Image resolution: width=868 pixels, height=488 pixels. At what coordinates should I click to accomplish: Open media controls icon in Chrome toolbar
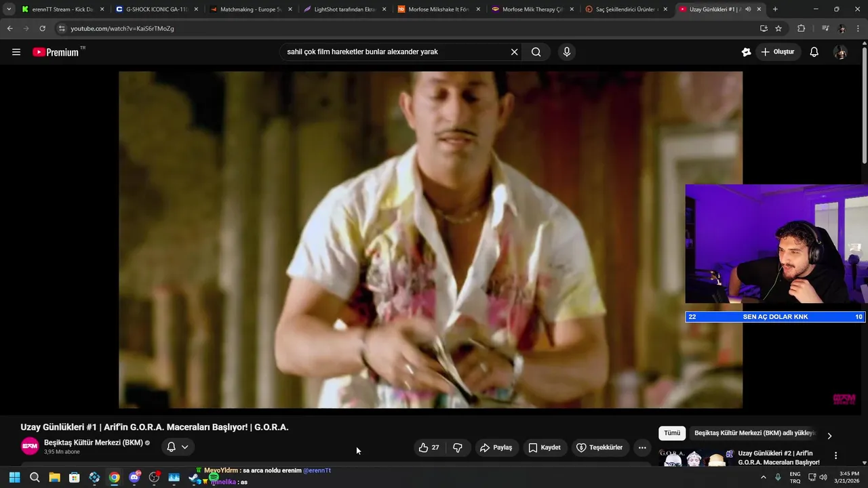click(825, 28)
